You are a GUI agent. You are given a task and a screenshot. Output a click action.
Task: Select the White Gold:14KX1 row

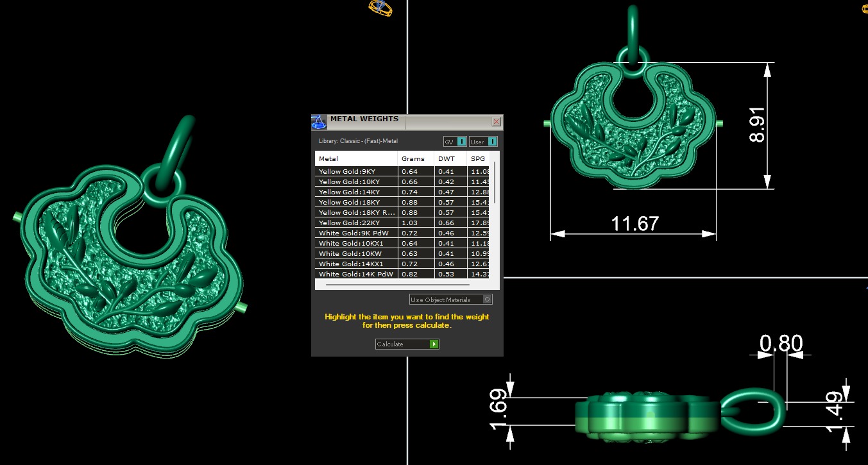click(402, 264)
